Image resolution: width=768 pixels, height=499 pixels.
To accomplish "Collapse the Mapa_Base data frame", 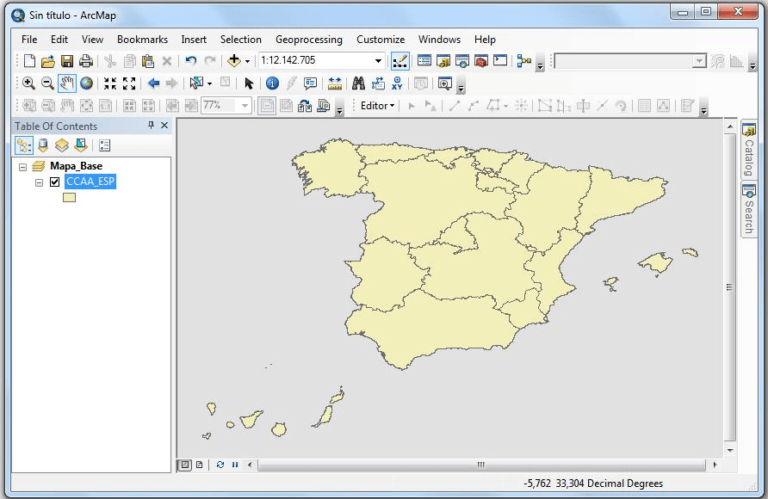I will tap(23, 167).
